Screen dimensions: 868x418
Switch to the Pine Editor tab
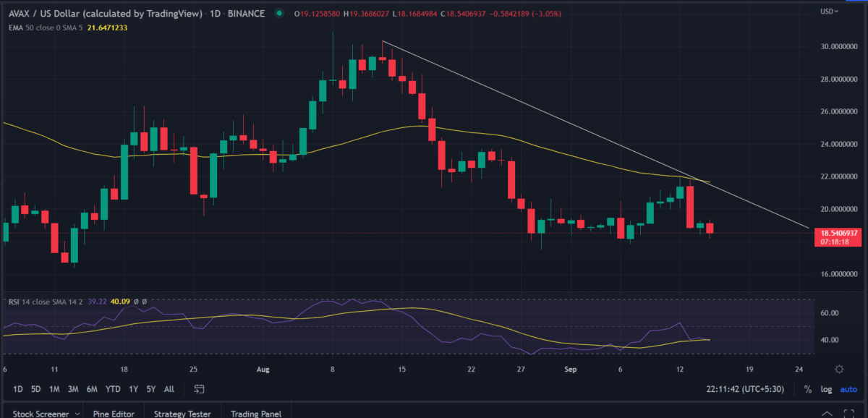[115, 414]
